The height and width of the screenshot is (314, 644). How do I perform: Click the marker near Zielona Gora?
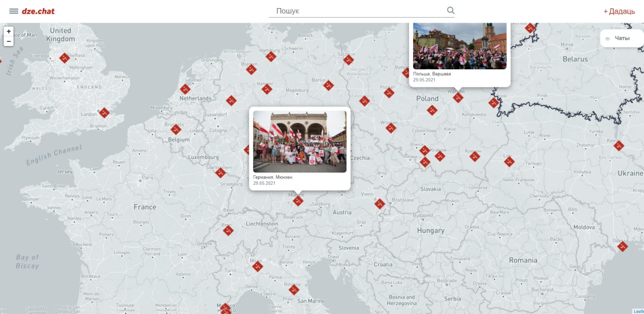pyautogui.click(x=365, y=100)
